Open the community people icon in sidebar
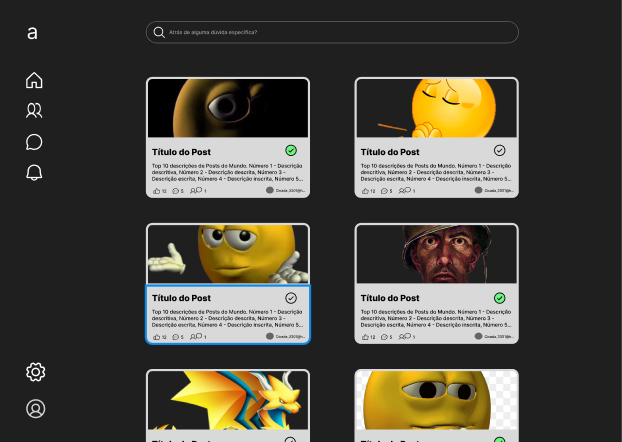 pyautogui.click(x=34, y=111)
